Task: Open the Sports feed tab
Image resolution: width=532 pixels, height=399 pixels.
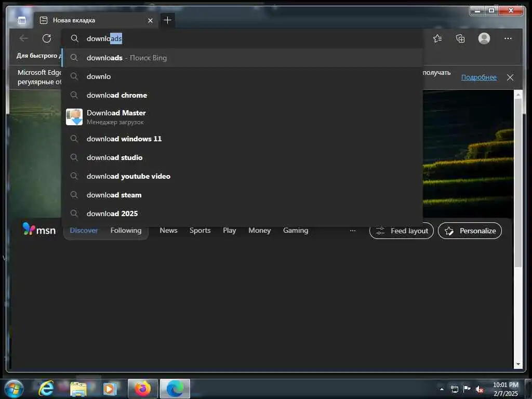Action: click(200, 230)
